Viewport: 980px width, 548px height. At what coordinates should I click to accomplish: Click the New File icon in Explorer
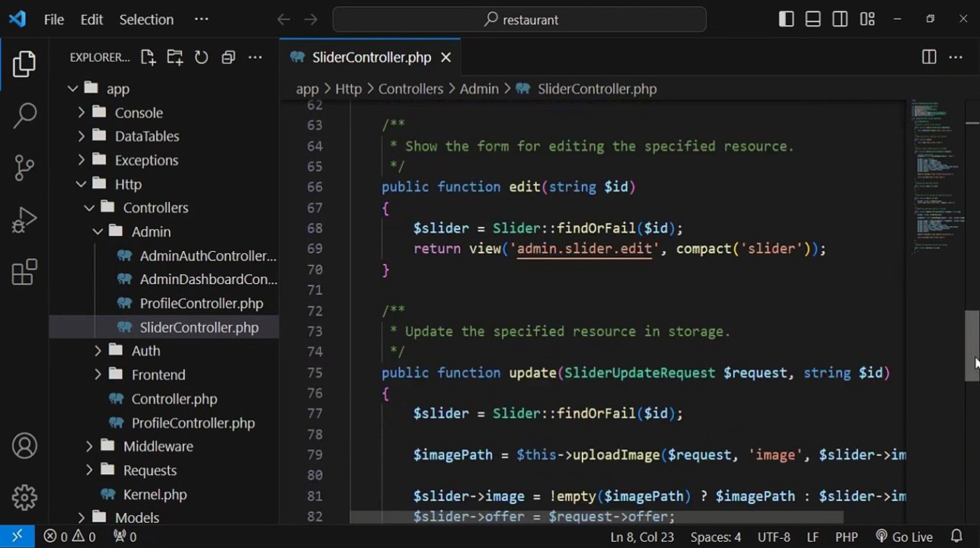pyautogui.click(x=148, y=57)
